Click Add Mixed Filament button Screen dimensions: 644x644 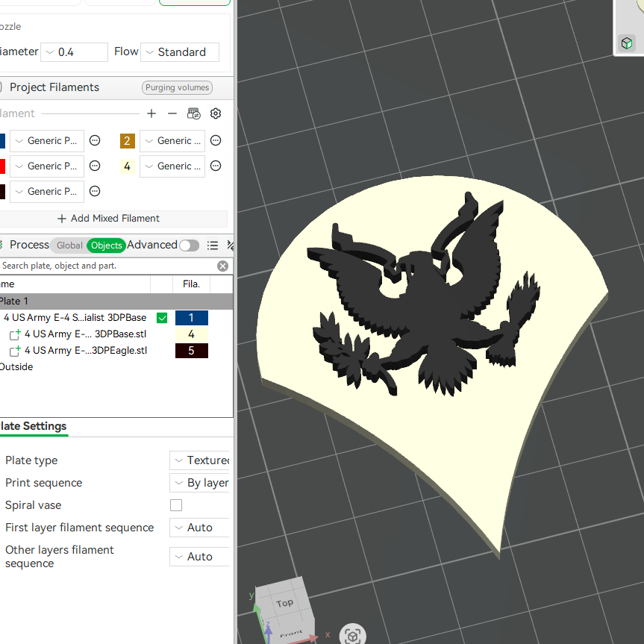(109, 219)
